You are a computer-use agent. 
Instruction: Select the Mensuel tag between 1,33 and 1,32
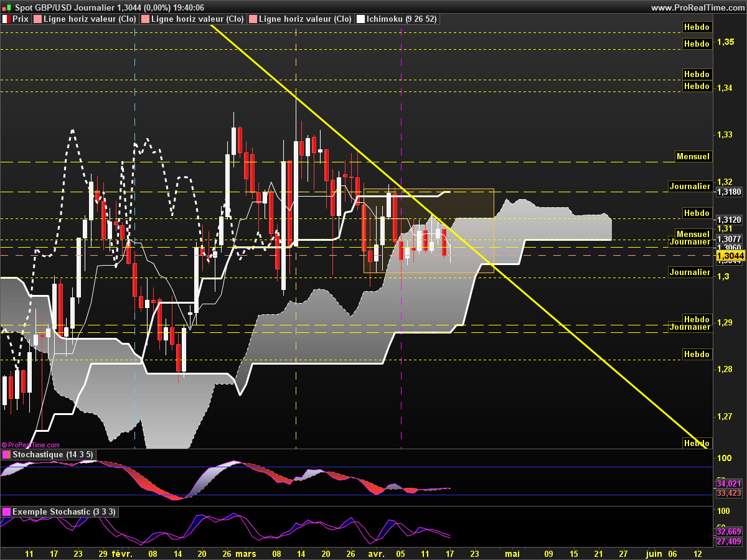pyautogui.click(x=693, y=157)
